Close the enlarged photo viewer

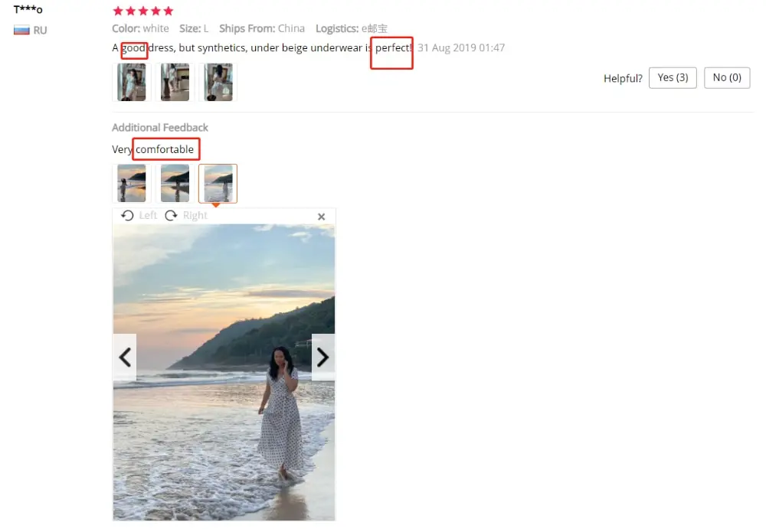[322, 217]
